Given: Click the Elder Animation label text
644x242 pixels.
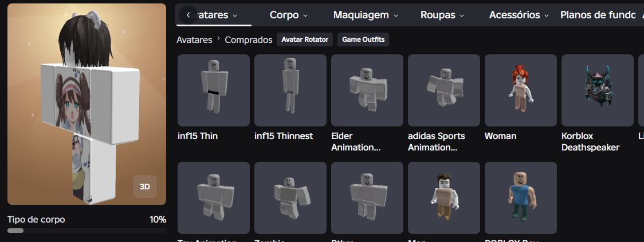Looking at the screenshot, I should [x=356, y=142].
